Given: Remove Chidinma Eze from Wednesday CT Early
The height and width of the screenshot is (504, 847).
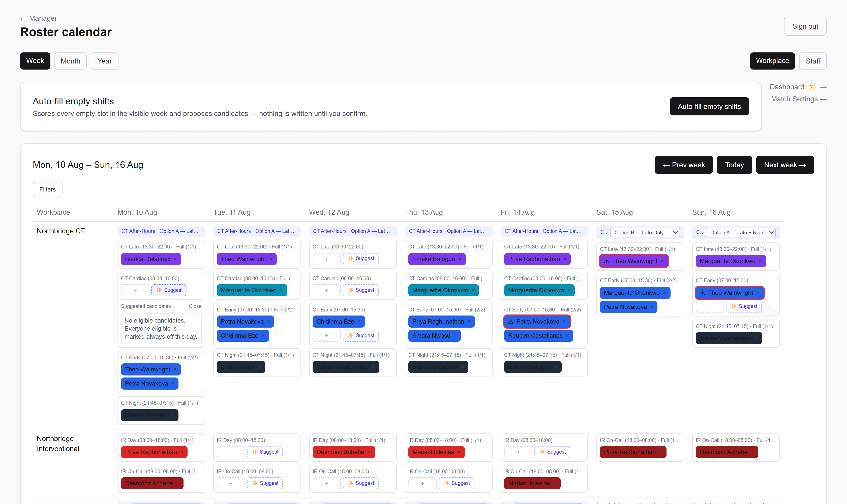Looking at the screenshot, I should [x=359, y=321].
